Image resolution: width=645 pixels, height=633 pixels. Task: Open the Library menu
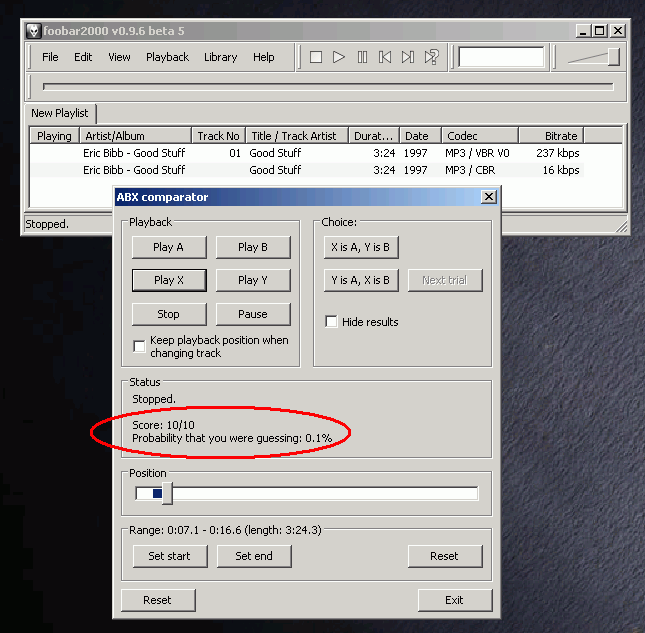point(220,57)
